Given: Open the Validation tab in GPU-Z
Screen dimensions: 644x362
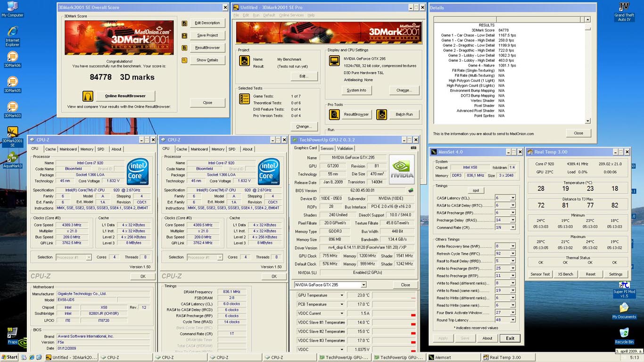Looking at the screenshot, I should click(x=345, y=148).
